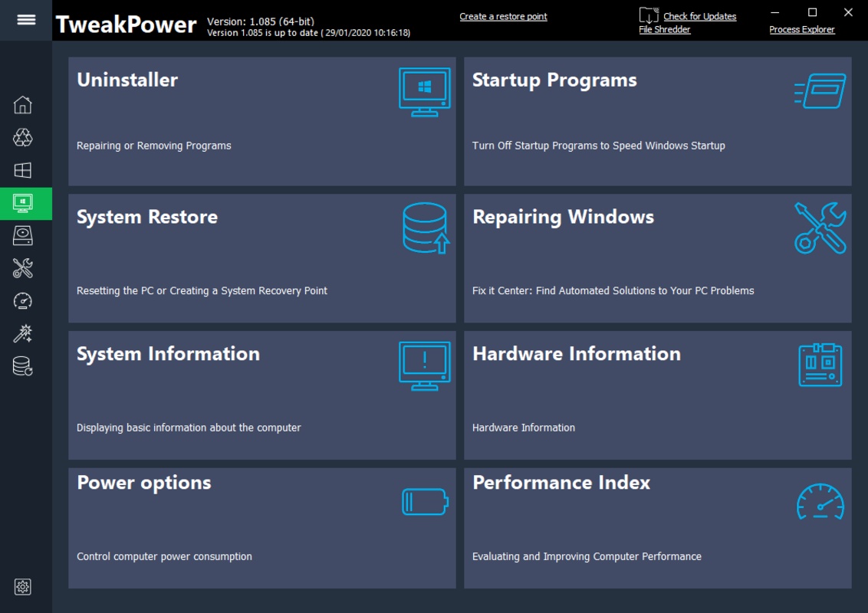This screenshot has height=613, width=868.
Task: Click the Repairing Windows tools icon
Action: [x=820, y=228]
